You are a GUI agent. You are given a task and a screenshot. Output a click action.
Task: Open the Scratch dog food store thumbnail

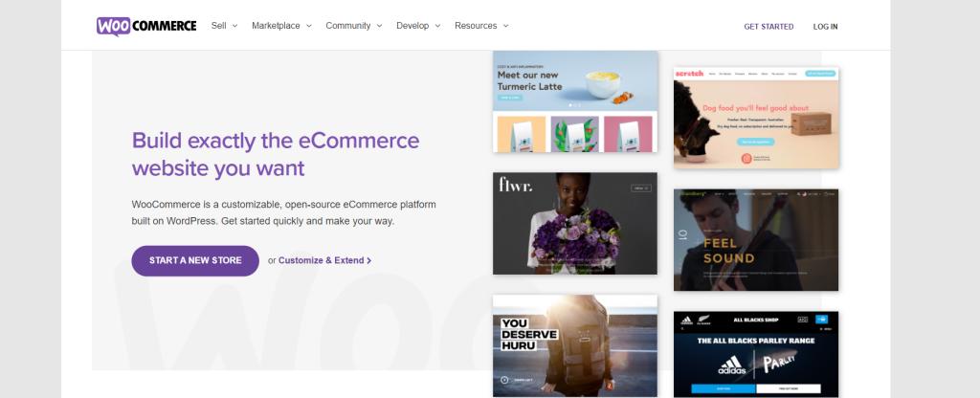pyautogui.click(x=756, y=118)
